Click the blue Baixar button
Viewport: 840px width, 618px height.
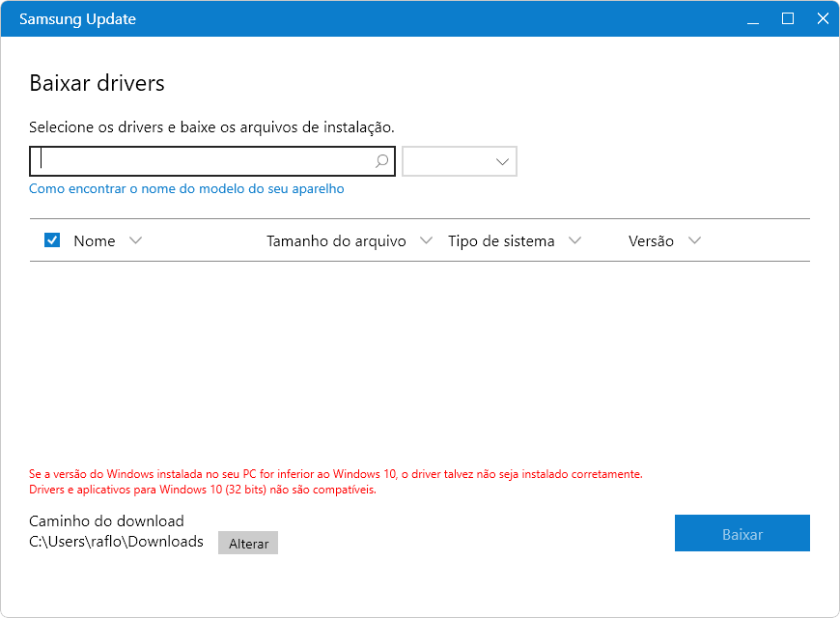coord(742,533)
